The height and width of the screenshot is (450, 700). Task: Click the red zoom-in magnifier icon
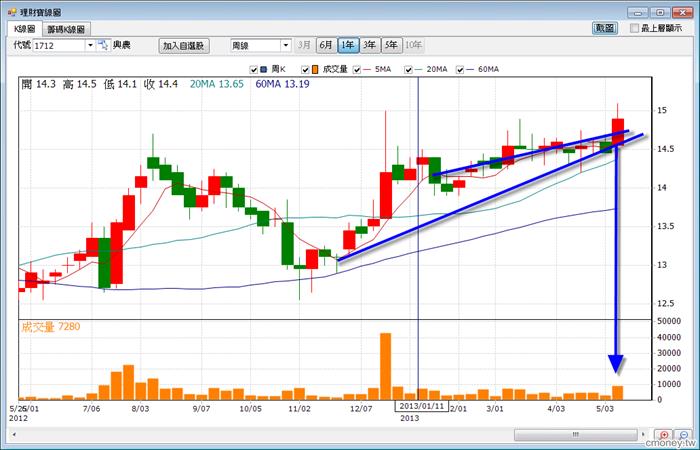click(x=663, y=435)
